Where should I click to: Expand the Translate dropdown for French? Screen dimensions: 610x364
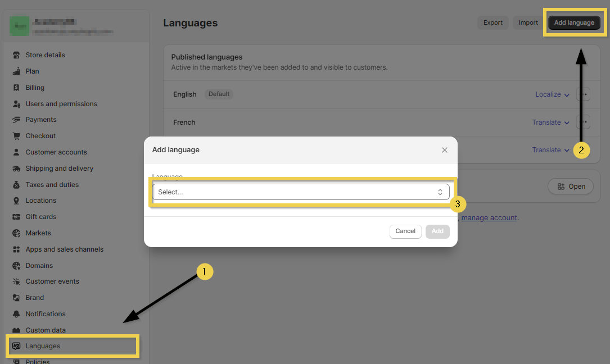click(550, 122)
